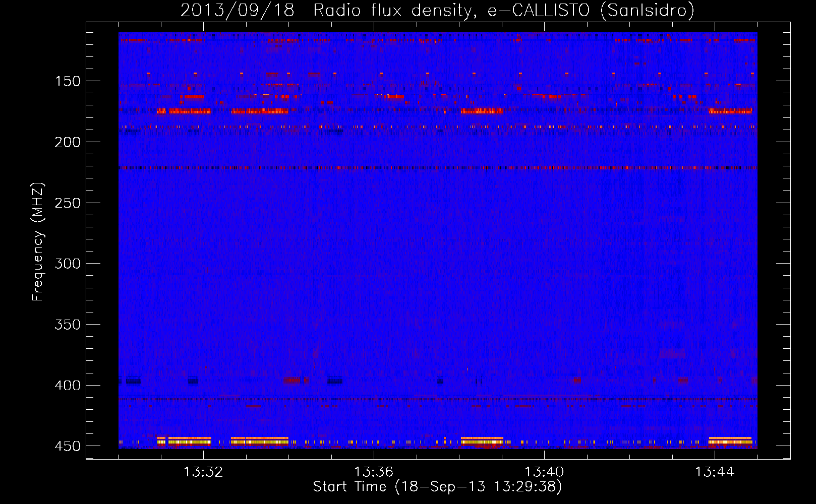Click the 400 frequency tick label

pyautogui.click(x=68, y=386)
